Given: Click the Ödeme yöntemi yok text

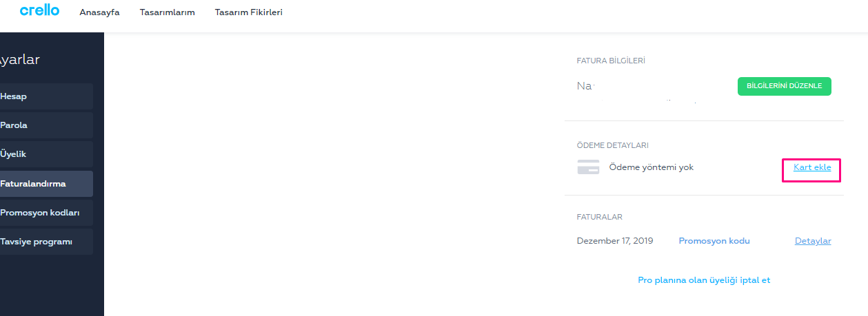Looking at the screenshot, I should tap(652, 167).
